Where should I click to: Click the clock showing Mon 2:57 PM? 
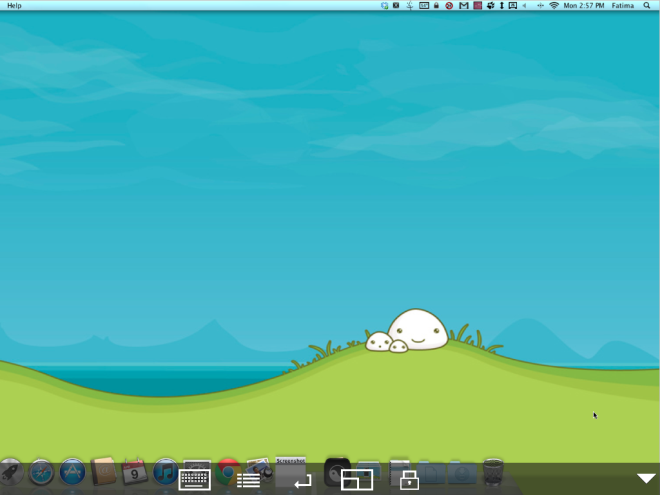click(x=583, y=5)
